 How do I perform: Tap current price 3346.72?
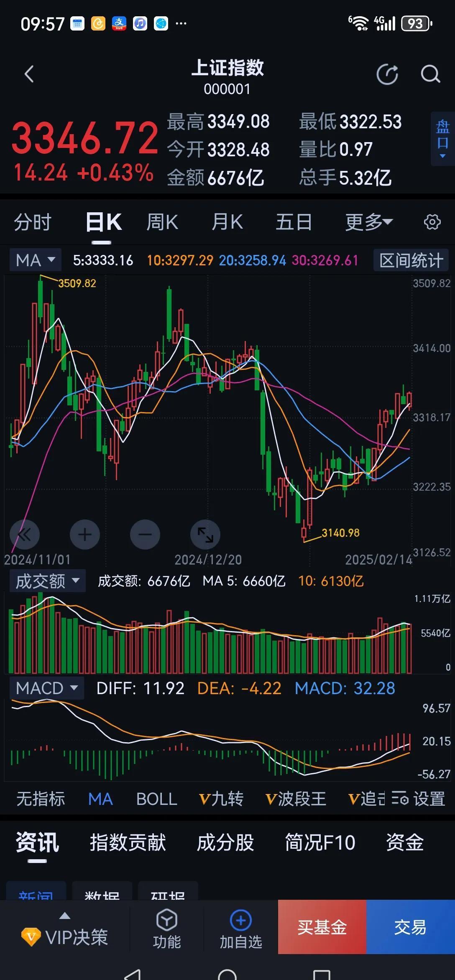tap(85, 137)
